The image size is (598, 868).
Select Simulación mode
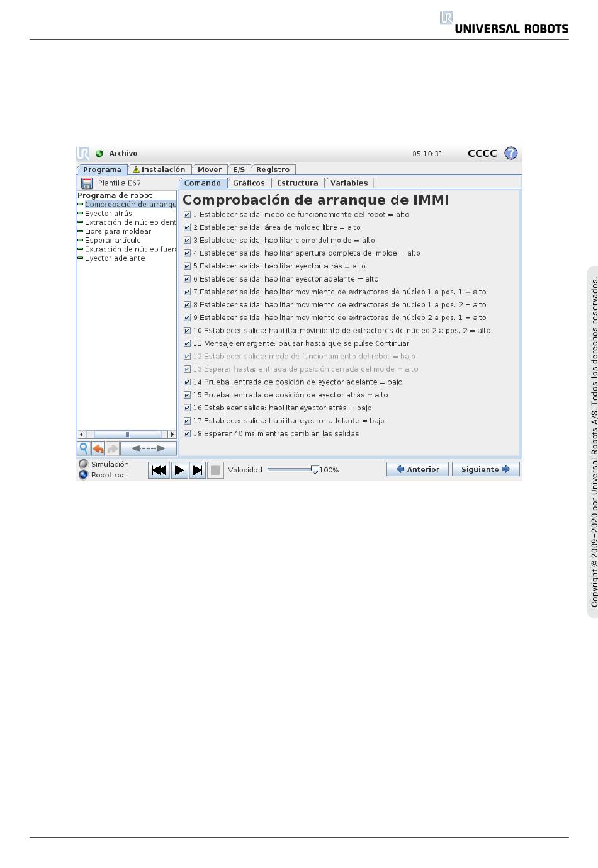(x=83, y=464)
